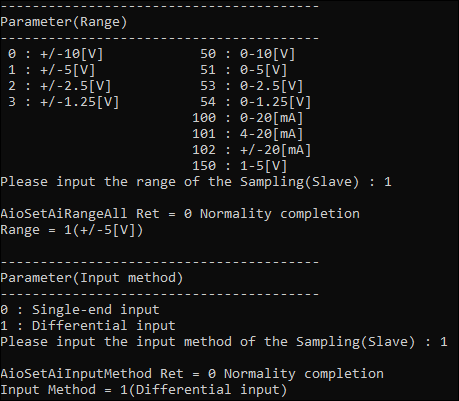Click the '101 : 4-20[mA]' range entry
Screen dimensions: 459x401
click(x=248, y=134)
